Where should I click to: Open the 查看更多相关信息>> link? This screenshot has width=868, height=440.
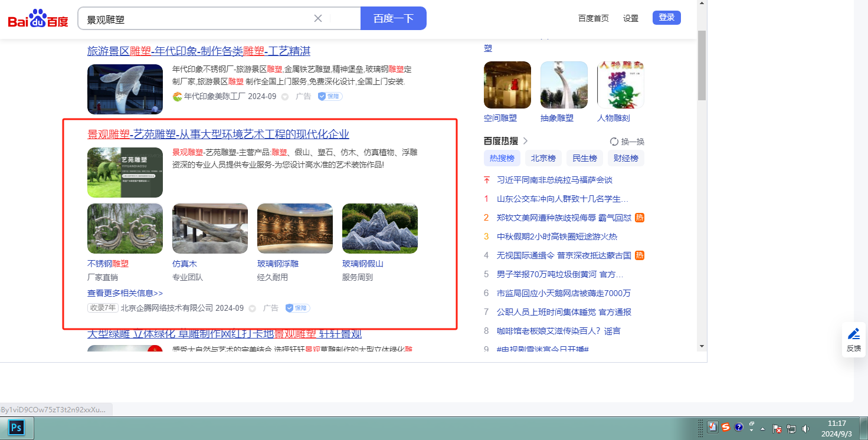click(x=125, y=293)
